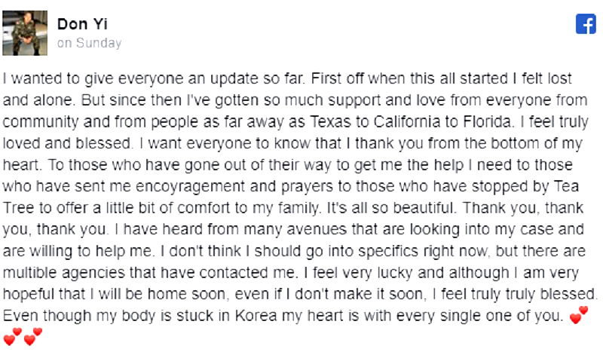Click the last heart emoji on the bottom line
The width and height of the screenshot is (603, 364).
pyautogui.click(x=33, y=336)
